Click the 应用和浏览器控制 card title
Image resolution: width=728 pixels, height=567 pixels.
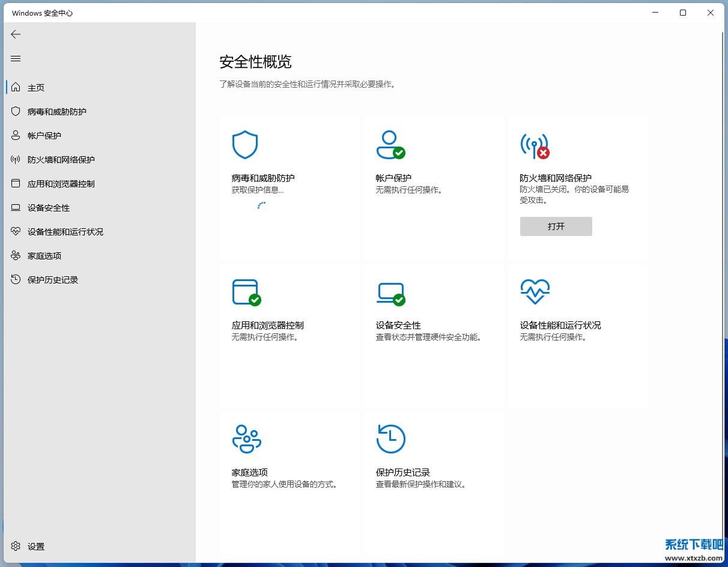pyautogui.click(x=268, y=325)
